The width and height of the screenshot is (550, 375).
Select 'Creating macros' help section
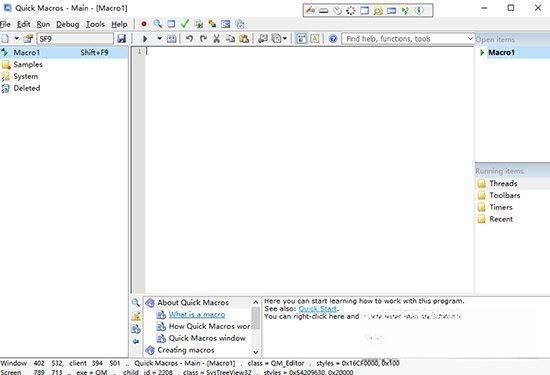pyautogui.click(x=186, y=350)
